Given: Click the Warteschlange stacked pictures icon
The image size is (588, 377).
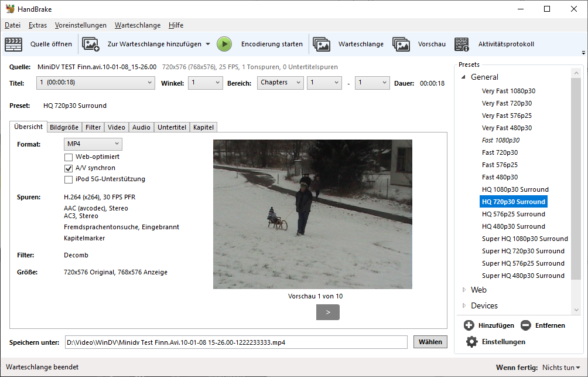Looking at the screenshot, I should 322,45.
